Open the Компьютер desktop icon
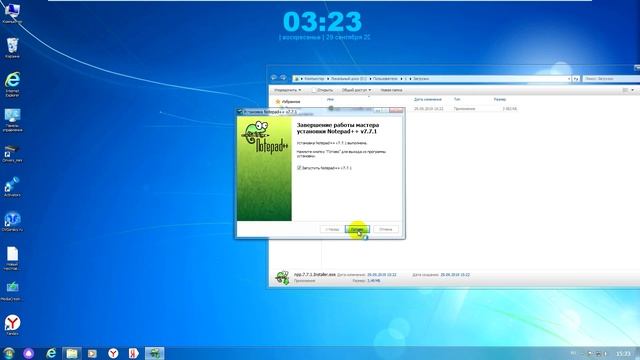 click(x=12, y=13)
